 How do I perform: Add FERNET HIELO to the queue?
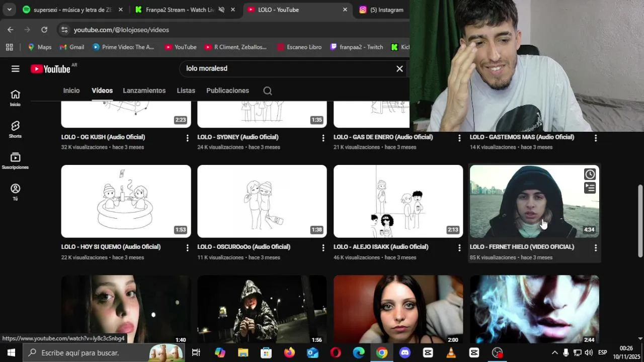click(x=590, y=188)
